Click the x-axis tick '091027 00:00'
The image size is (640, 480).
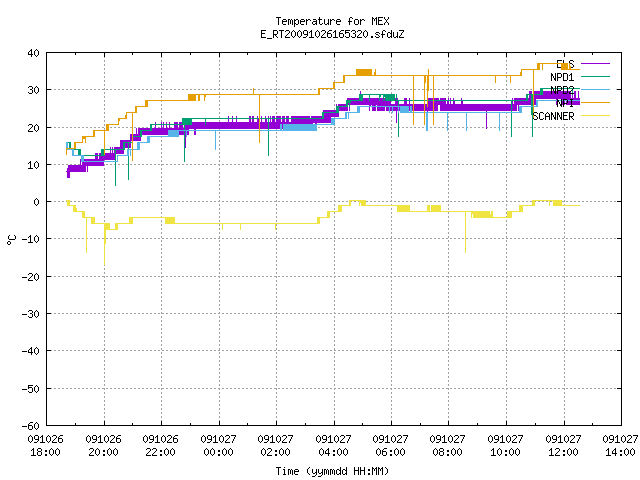point(219,446)
